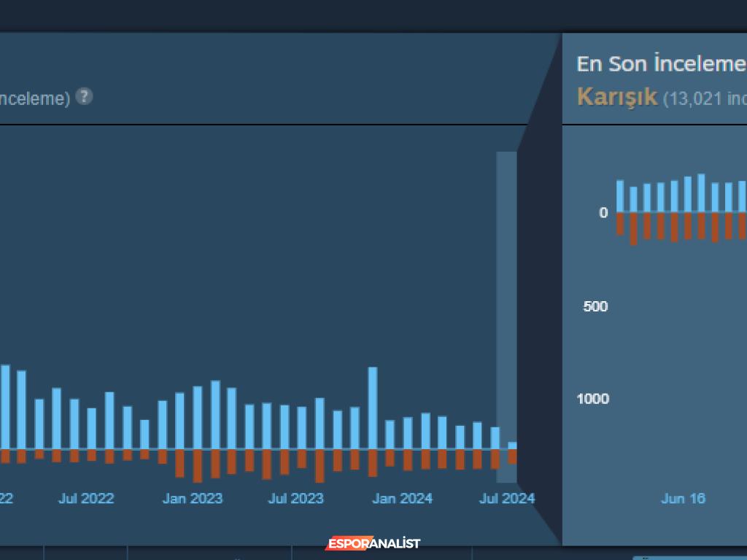747x560 pixels.
Task: Open the Karışık recent review score link
Action: pyautogui.click(x=617, y=96)
